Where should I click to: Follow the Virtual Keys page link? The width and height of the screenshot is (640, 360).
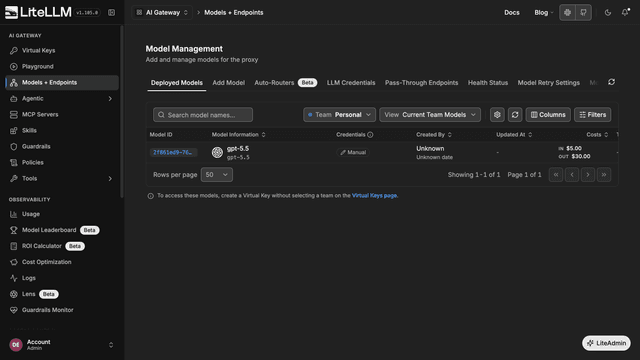(x=375, y=196)
